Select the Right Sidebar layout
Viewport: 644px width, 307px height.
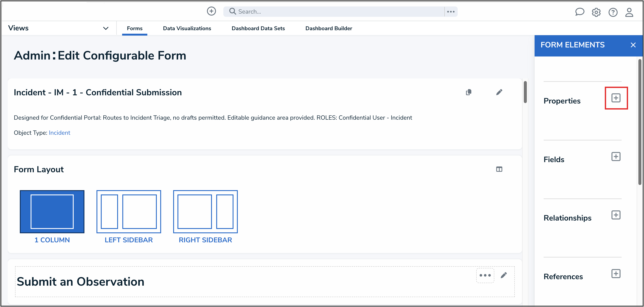[x=205, y=212]
